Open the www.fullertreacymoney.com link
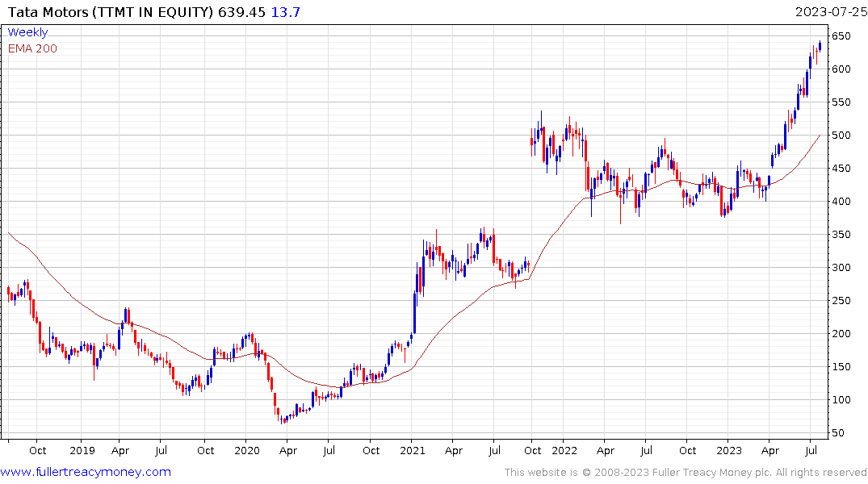 tap(86, 472)
